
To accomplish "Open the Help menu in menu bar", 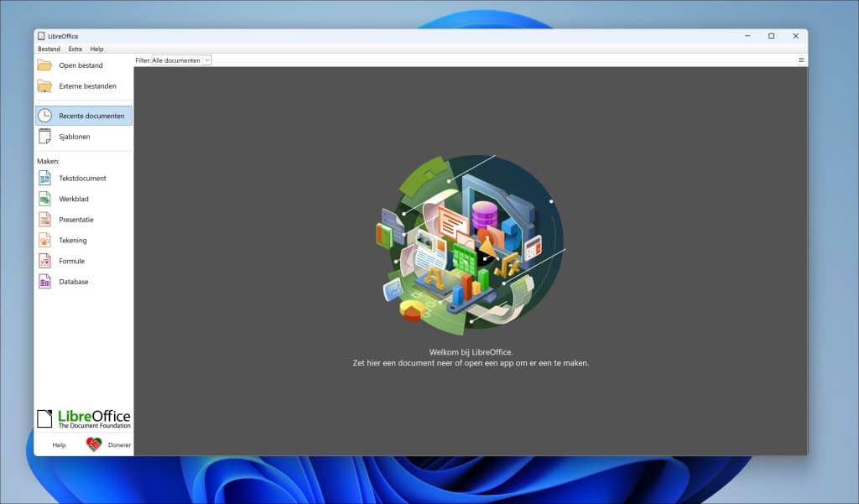I will [97, 49].
